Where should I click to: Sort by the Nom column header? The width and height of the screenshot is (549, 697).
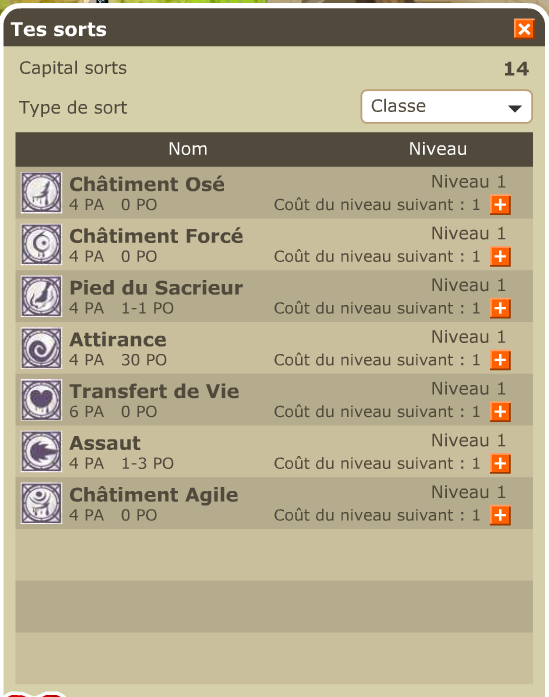point(188,149)
